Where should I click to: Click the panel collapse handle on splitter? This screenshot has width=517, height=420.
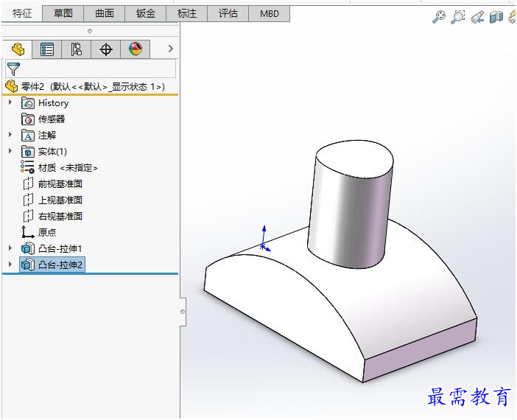coord(183,312)
